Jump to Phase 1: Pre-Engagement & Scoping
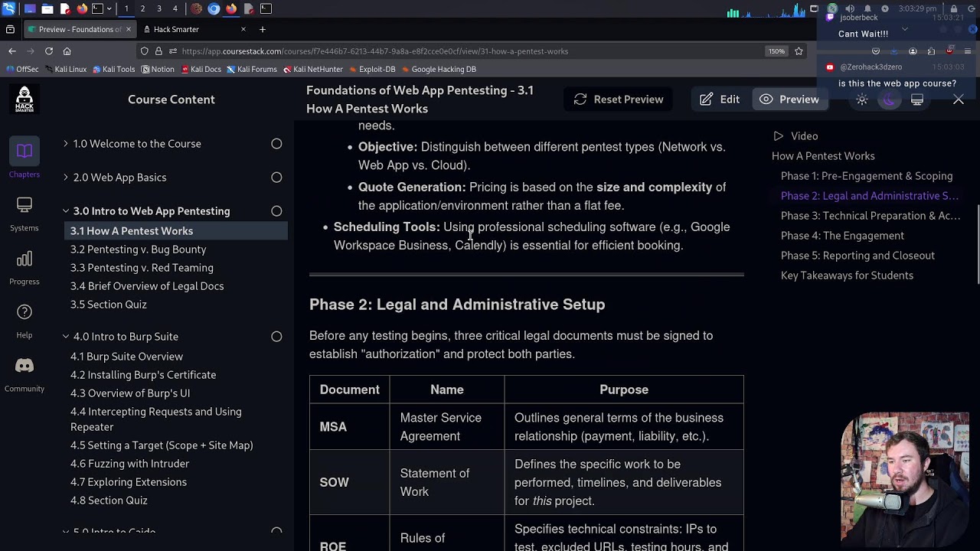980x551 pixels. (x=867, y=176)
